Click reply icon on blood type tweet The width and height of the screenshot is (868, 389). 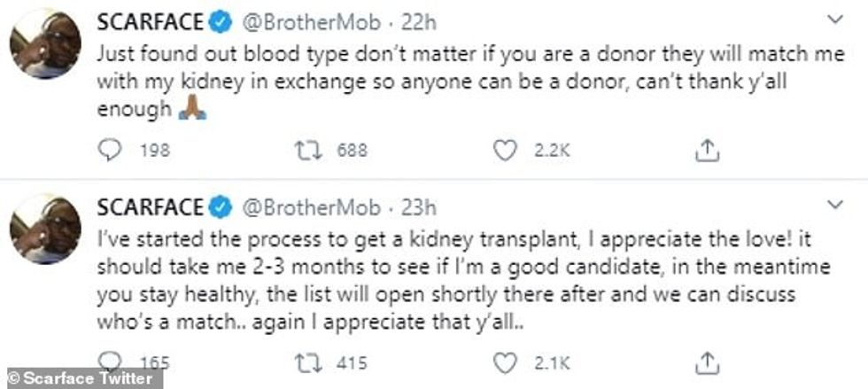point(110,152)
